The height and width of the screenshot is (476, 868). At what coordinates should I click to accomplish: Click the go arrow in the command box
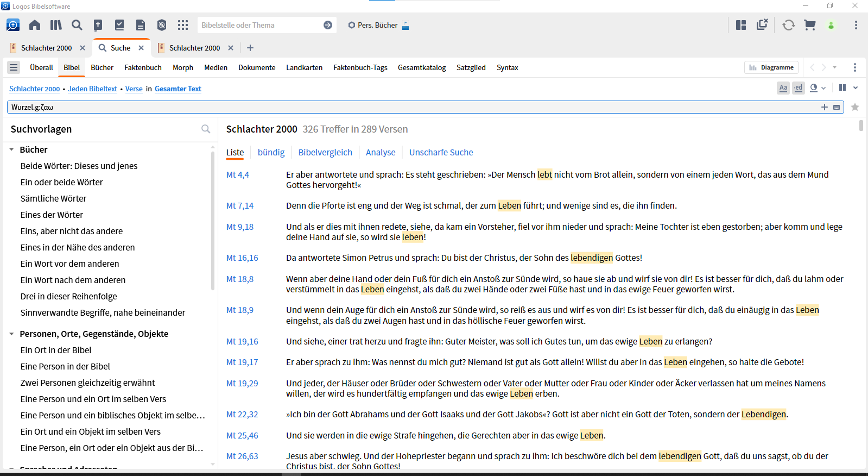coord(328,25)
